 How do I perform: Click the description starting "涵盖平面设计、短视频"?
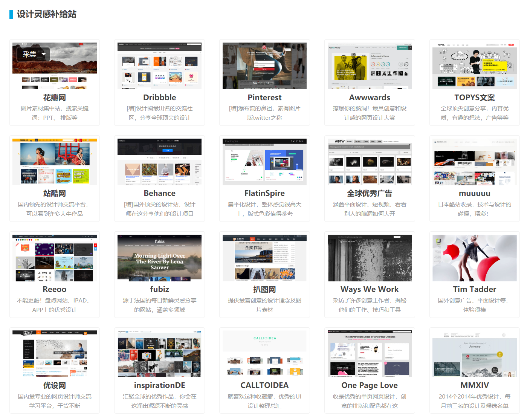tap(370, 209)
